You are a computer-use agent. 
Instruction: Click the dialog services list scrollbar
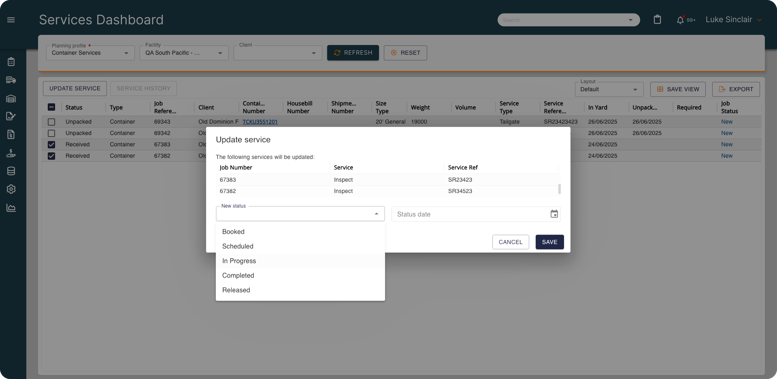pos(560,189)
